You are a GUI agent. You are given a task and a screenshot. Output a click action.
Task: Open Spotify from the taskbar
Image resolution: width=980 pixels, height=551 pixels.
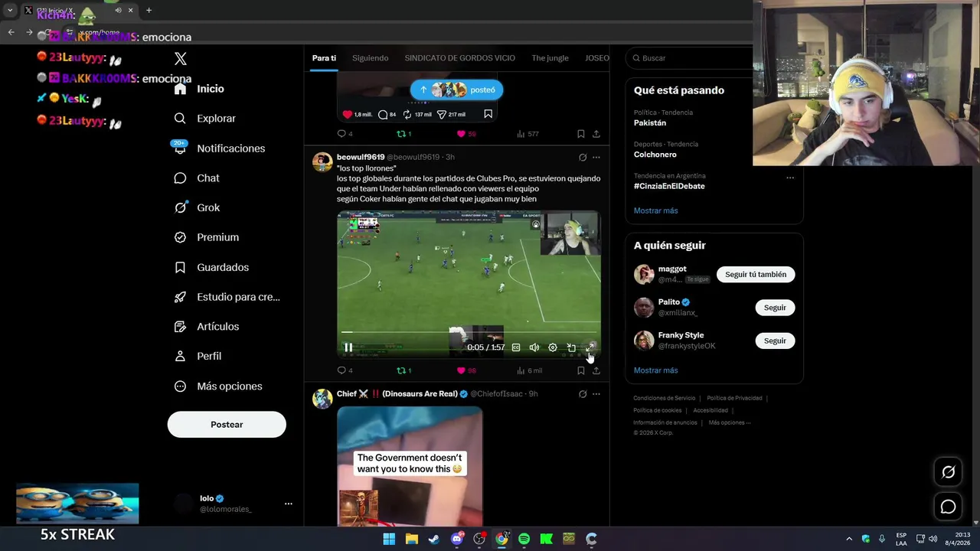[x=524, y=539]
